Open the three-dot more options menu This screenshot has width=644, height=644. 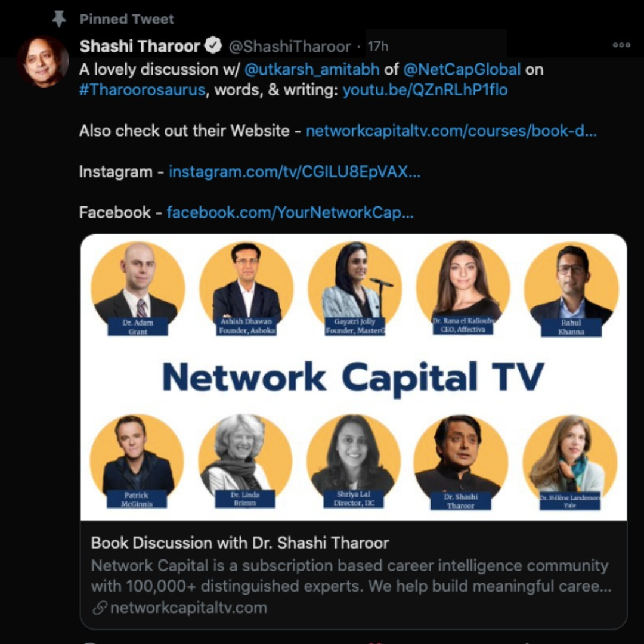[x=621, y=45]
